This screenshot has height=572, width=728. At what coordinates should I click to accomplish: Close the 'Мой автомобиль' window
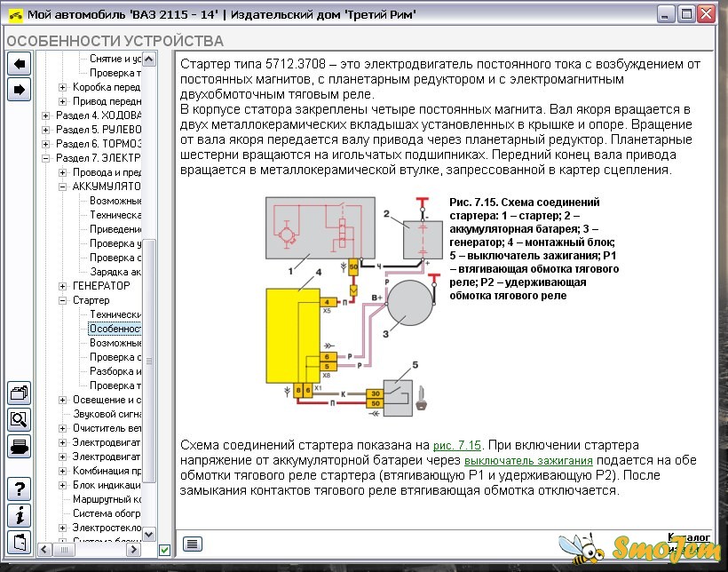[x=707, y=14]
